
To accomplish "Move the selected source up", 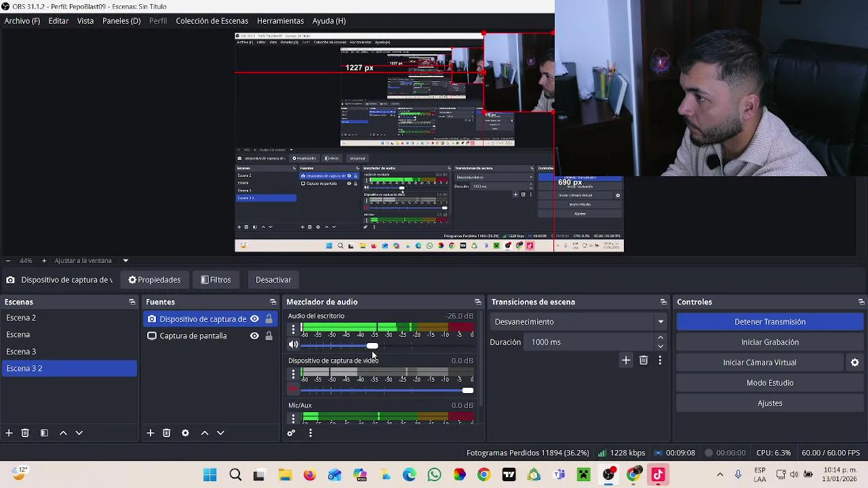I will (204, 432).
